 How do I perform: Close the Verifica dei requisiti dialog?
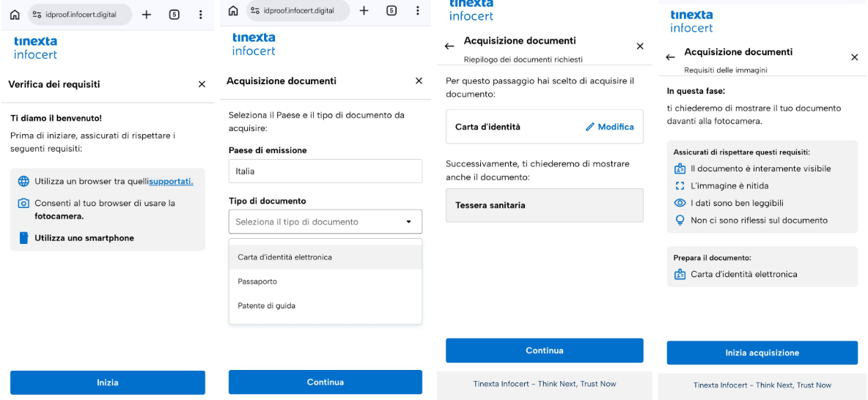coord(202,84)
